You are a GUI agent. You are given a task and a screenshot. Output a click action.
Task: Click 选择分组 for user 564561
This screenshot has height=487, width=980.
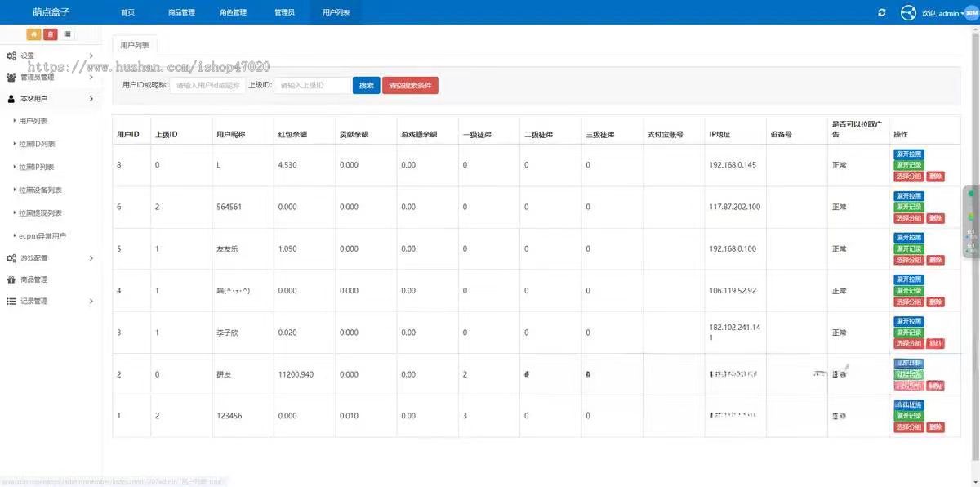909,218
